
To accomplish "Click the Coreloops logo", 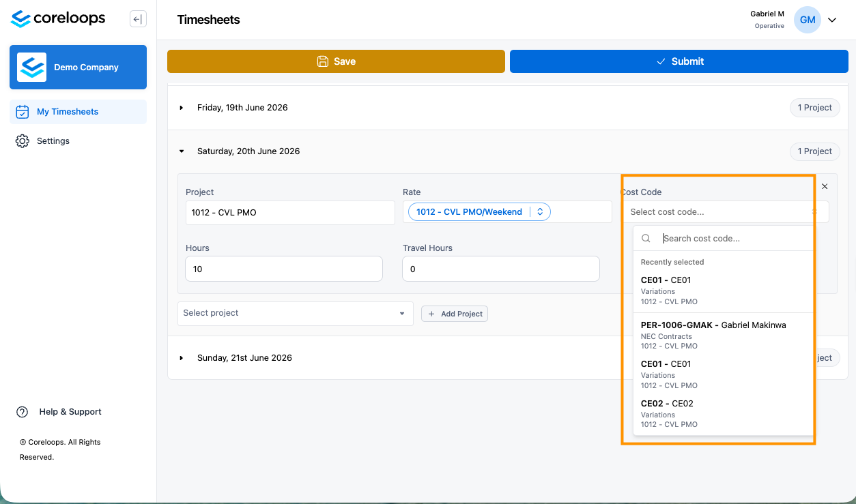I will click(58, 19).
